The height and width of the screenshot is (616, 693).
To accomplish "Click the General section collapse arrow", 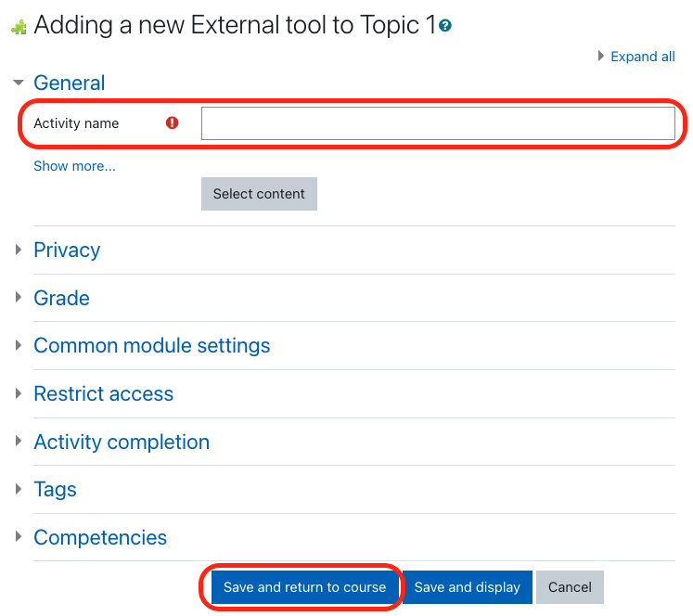I will 18,83.
